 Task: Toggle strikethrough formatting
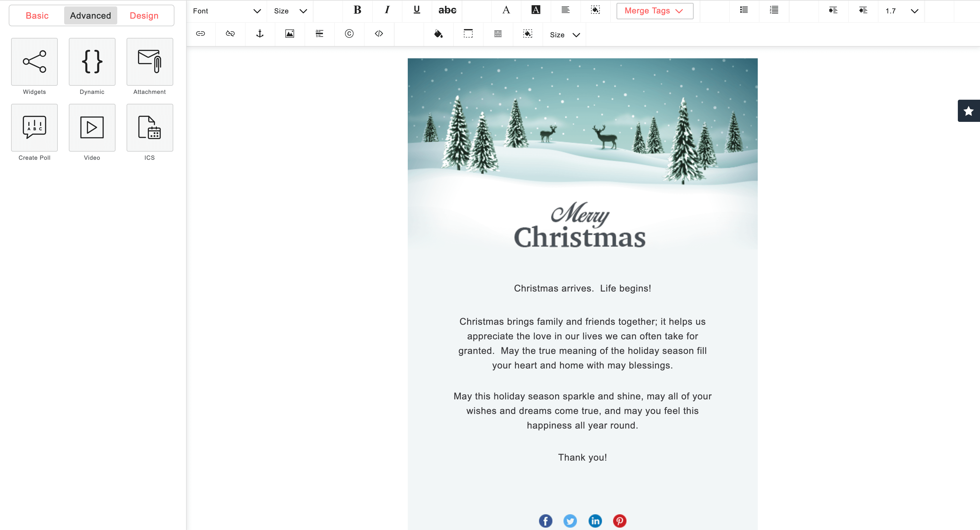(447, 10)
